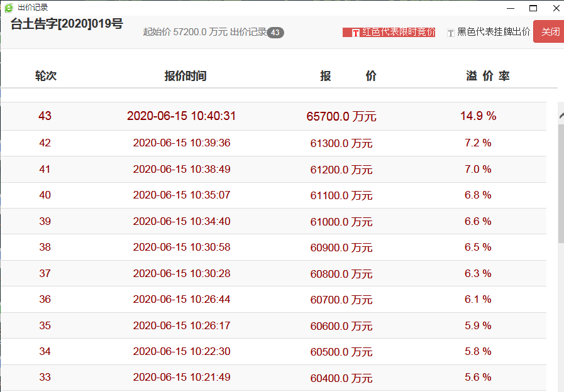Select the 61000.0 万元 bid price
The image size is (564, 392).
pos(341,221)
